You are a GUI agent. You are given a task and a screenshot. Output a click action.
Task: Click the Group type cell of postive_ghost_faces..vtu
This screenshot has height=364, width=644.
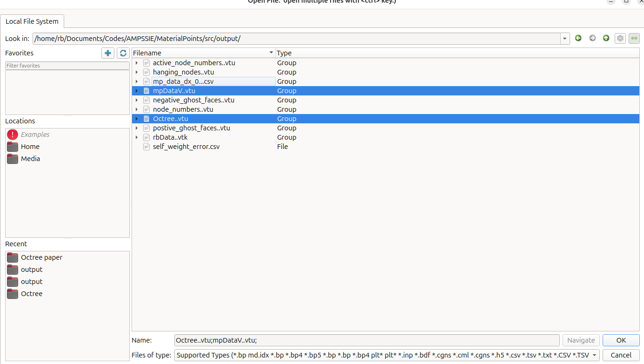[286, 128]
